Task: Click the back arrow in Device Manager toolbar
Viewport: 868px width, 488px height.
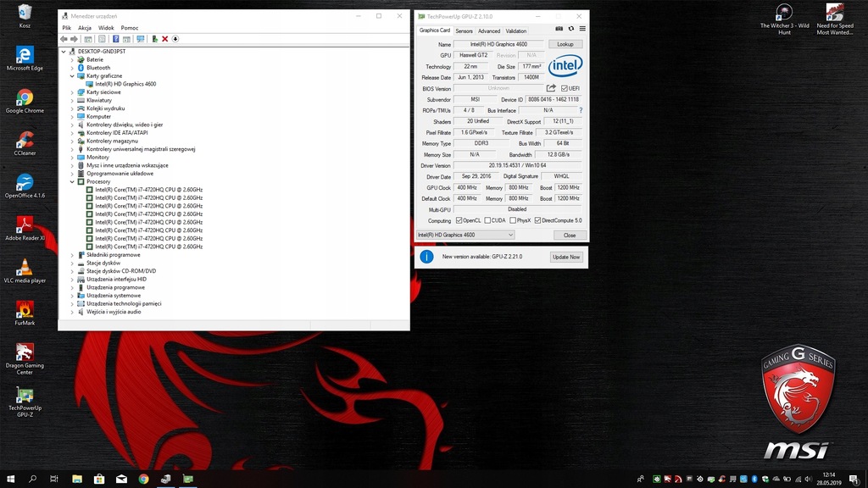Action: (64, 39)
